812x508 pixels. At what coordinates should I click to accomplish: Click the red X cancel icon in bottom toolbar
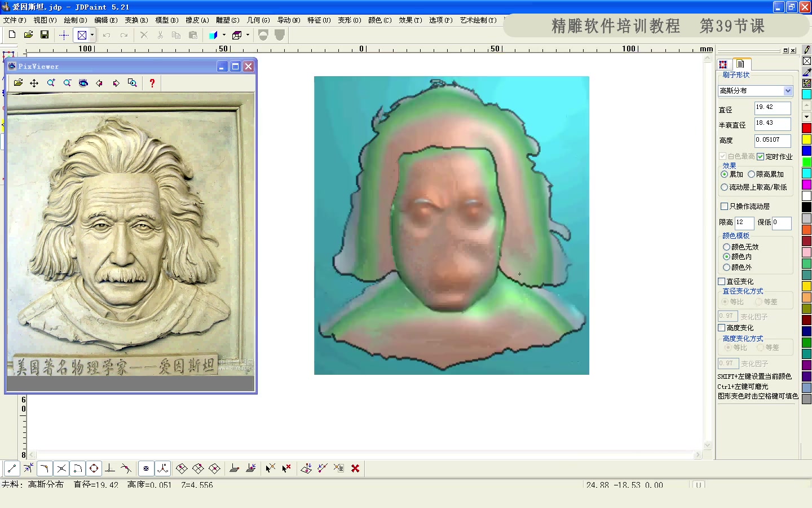tap(355, 468)
